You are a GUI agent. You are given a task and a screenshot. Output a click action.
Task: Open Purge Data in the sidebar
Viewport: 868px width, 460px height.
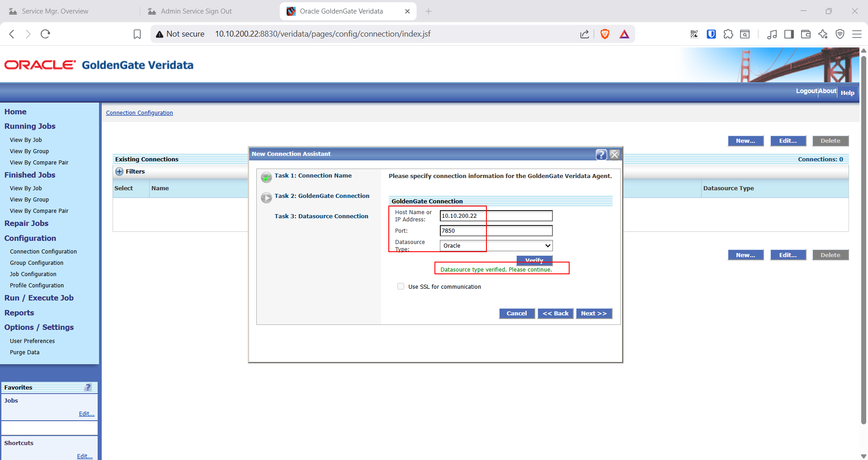click(x=24, y=352)
